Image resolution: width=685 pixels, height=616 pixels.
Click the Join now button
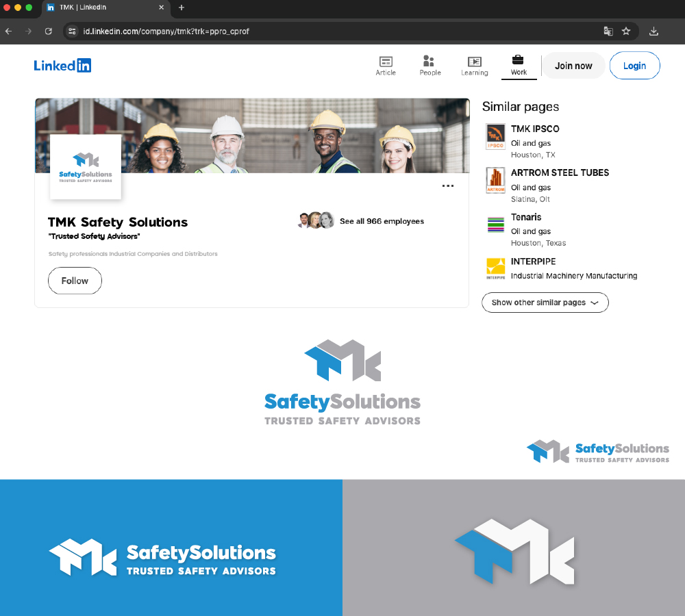[x=573, y=66]
